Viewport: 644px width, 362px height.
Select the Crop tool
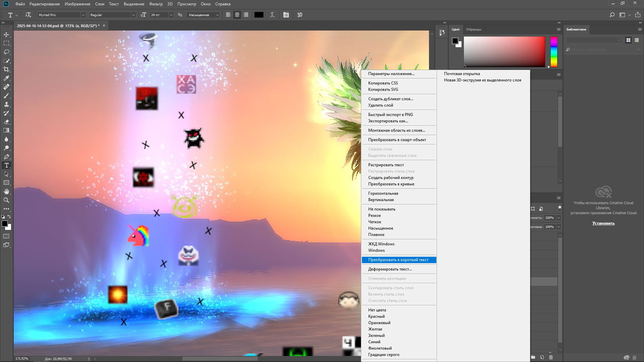(x=6, y=69)
